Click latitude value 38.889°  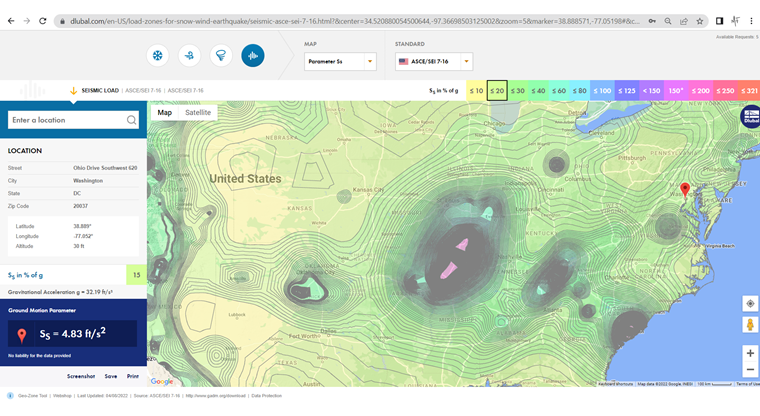(x=82, y=226)
